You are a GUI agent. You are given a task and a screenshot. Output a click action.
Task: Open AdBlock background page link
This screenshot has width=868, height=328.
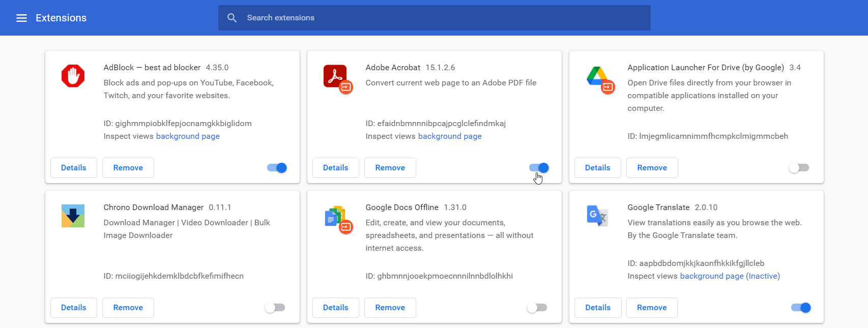[188, 136]
